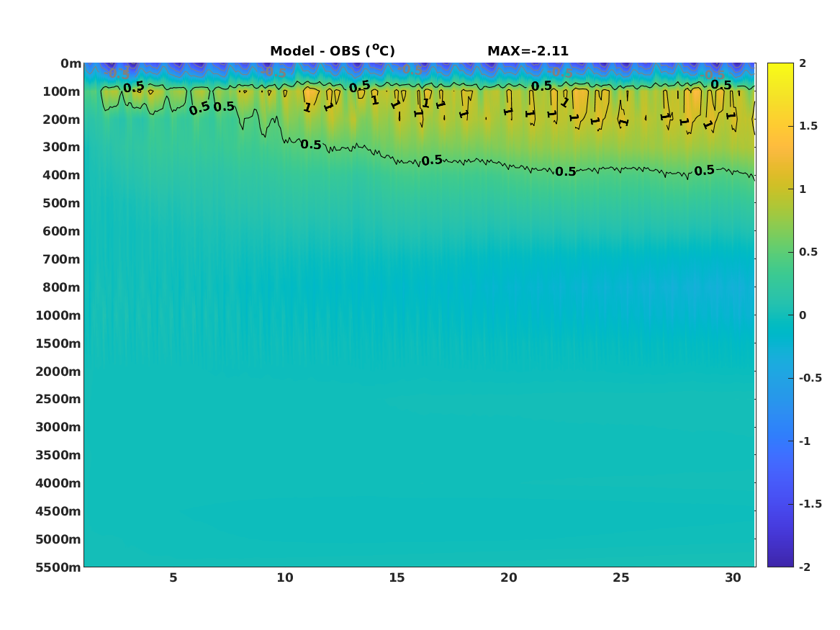
Task: Click the "1500m" depth tick label
Action: [x=58, y=343]
